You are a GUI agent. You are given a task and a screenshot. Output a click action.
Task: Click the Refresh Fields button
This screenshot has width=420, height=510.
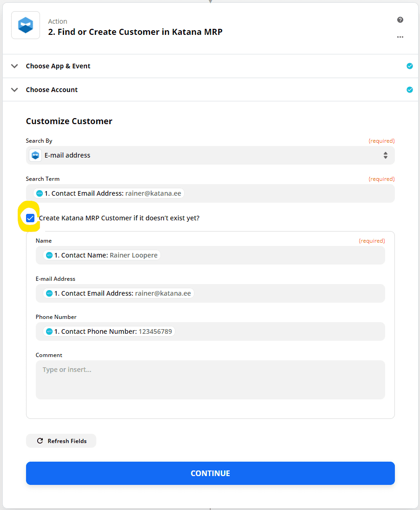point(61,441)
